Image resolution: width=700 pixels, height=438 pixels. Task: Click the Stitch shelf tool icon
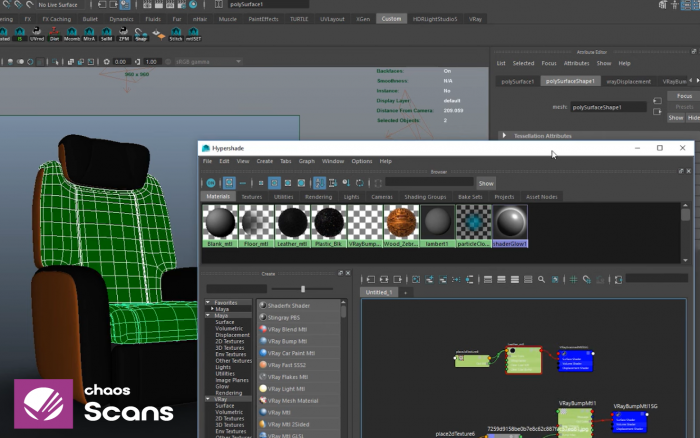click(x=176, y=34)
